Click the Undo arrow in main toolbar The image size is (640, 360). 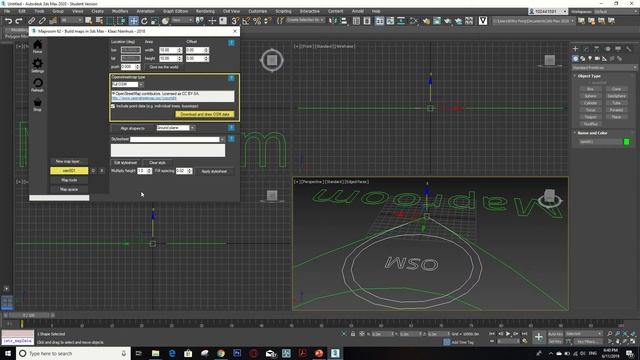pyautogui.click(x=8, y=20)
